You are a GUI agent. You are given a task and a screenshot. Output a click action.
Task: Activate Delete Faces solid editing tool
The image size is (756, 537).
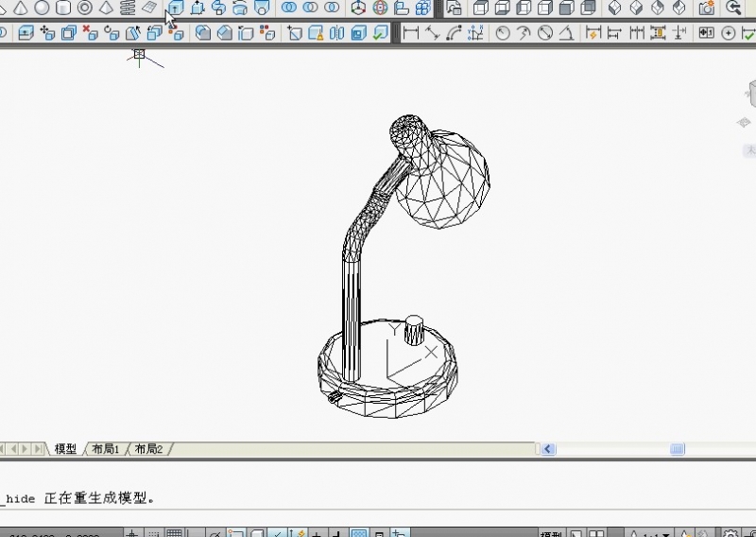tap(90, 33)
